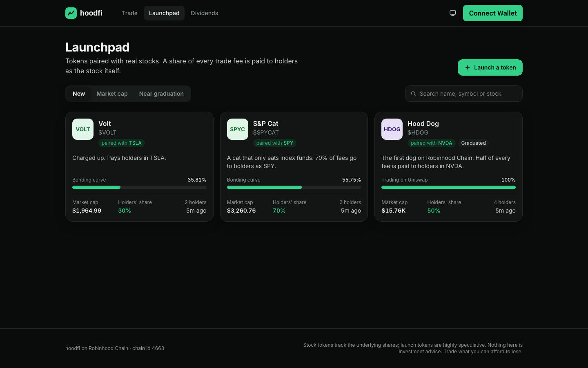
Task: Connect Wallet from the header
Action: pyautogui.click(x=493, y=13)
